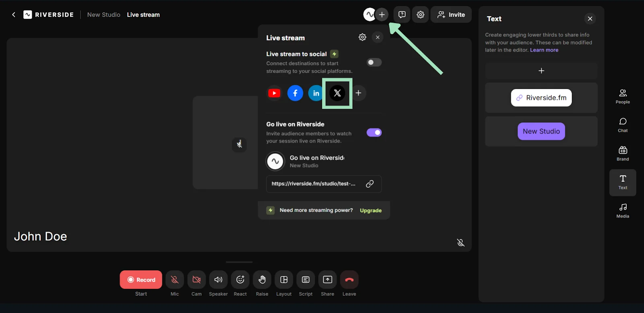Go back using the left chevron
Screen dimensions: 644x313
[x=14, y=15]
